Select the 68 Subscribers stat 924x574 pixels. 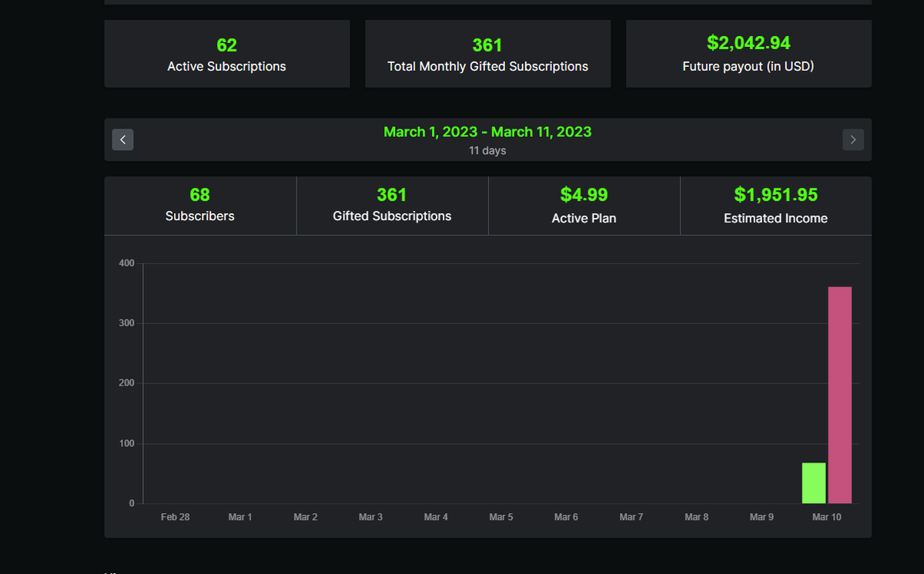pyautogui.click(x=200, y=205)
